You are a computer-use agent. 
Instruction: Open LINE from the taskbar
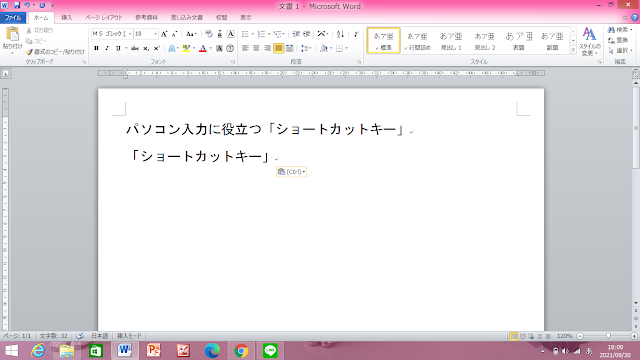(270, 351)
